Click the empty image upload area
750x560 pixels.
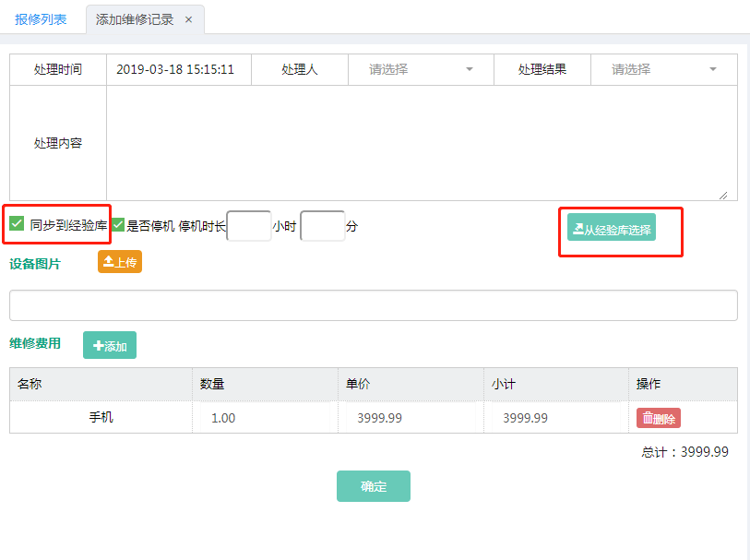pyautogui.click(x=374, y=305)
